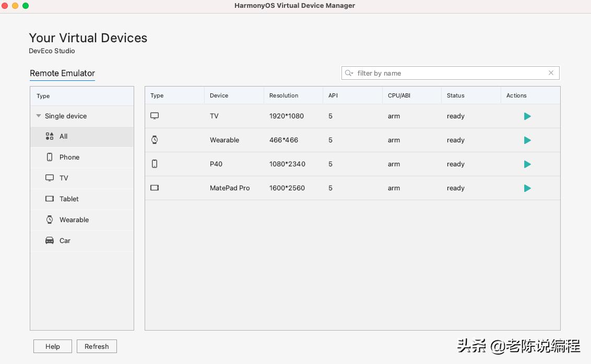Viewport: 591px width, 364px height.
Task: Click the Car icon in sidebar
Action: [50, 240]
